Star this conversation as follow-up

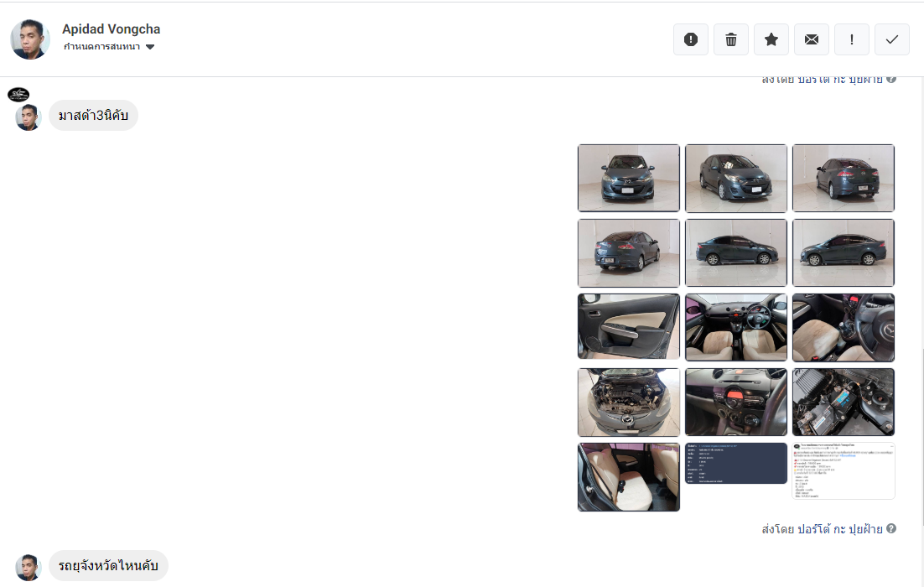click(x=771, y=39)
